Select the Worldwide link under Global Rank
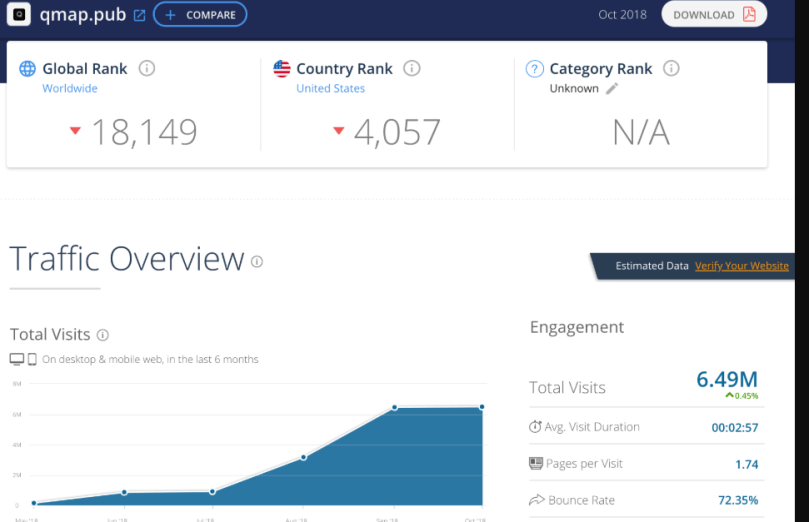 pos(69,89)
